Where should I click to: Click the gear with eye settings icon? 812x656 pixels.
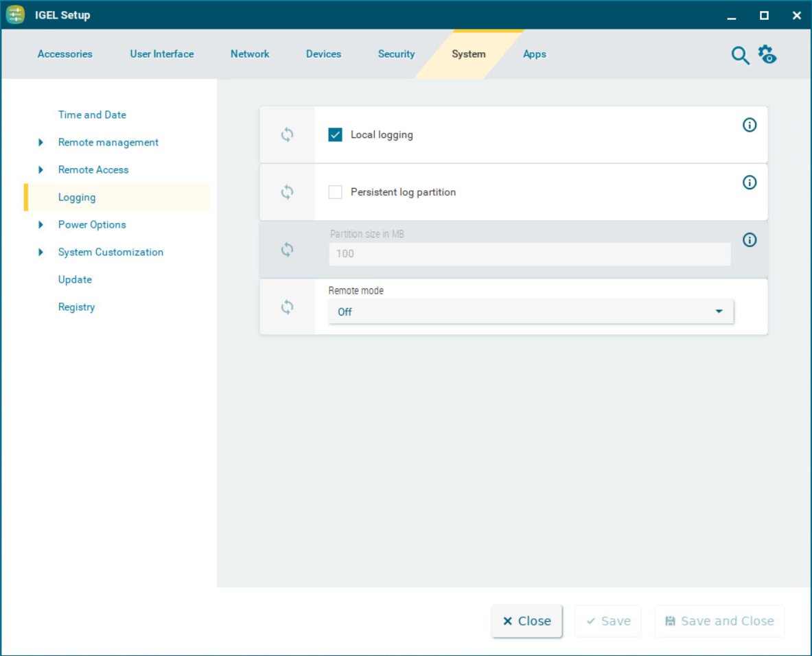pyautogui.click(x=767, y=54)
